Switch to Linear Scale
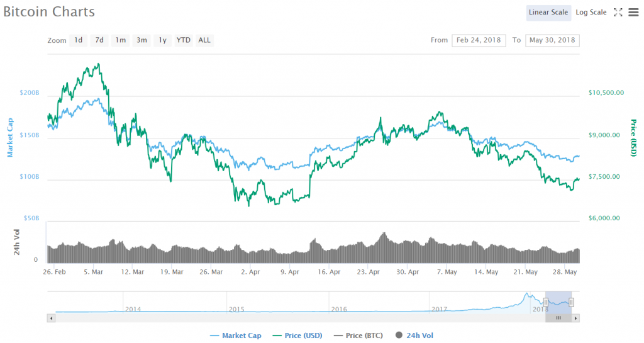Image resolution: width=644 pixels, height=343 pixels. (x=548, y=13)
